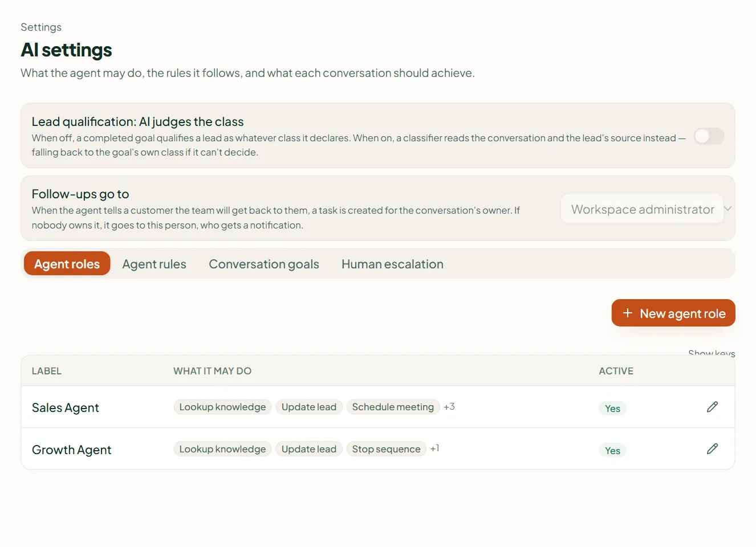Click the Growth Agent label
Viewport: 756px width, 547px height.
(72, 450)
